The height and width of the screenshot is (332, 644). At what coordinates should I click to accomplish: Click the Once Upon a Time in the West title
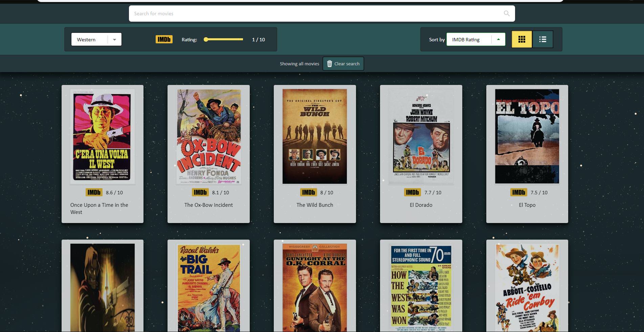(99, 208)
